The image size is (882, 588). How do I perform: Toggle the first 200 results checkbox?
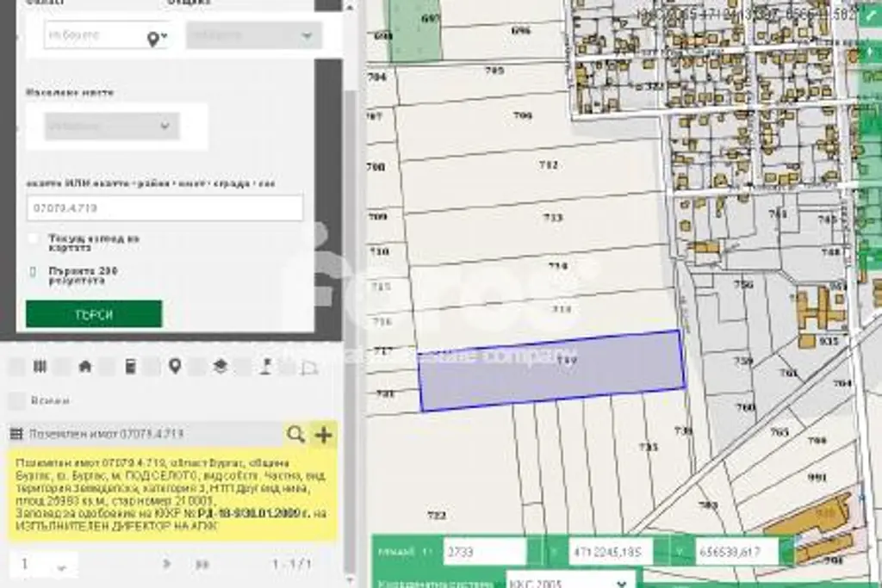pos(33,272)
